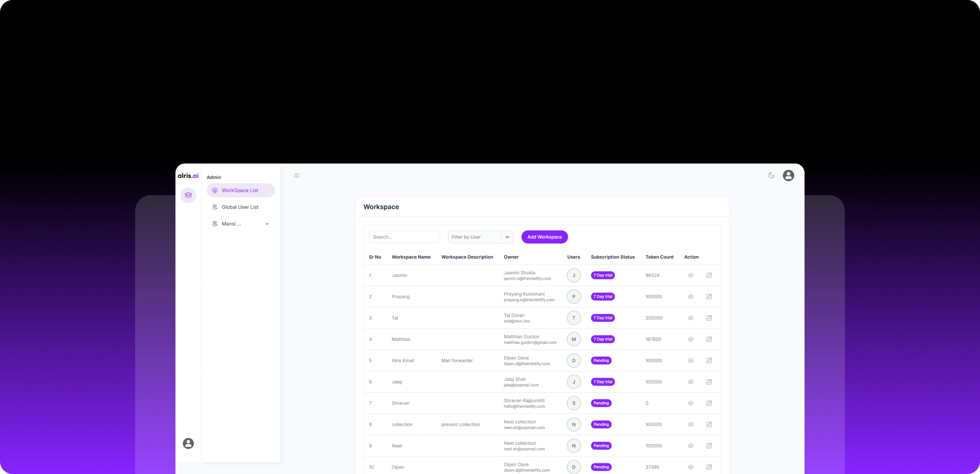This screenshot has height=474, width=980.
Task: Toggle dark mode with moon icon
Action: pyautogui.click(x=771, y=175)
